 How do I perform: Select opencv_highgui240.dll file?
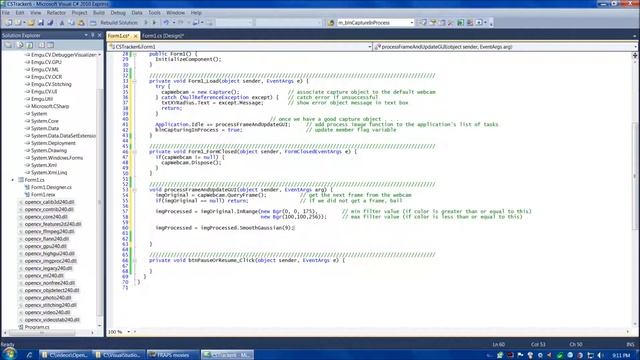[x=49, y=253]
